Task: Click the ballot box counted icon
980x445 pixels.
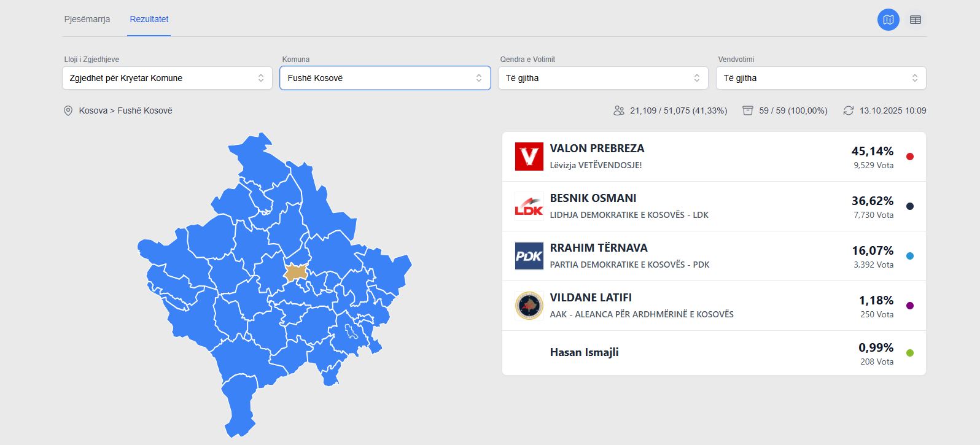Action: (747, 110)
